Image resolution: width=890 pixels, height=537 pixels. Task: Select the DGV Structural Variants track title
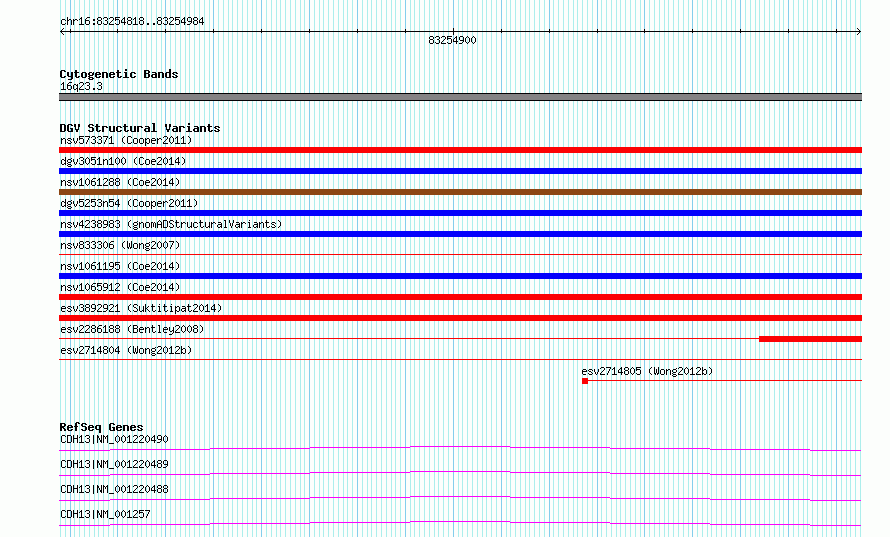pyautogui.click(x=140, y=128)
